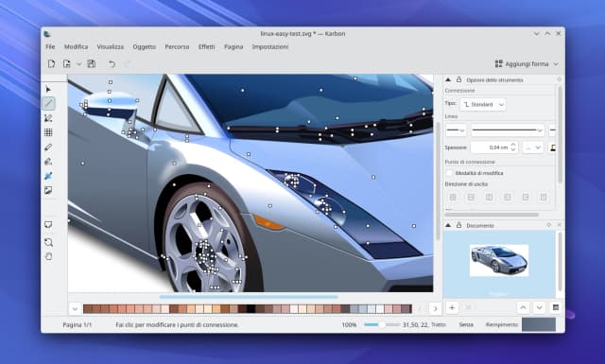Open the Modifica menu
This screenshot has height=364, width=605.
coord(76,46)
